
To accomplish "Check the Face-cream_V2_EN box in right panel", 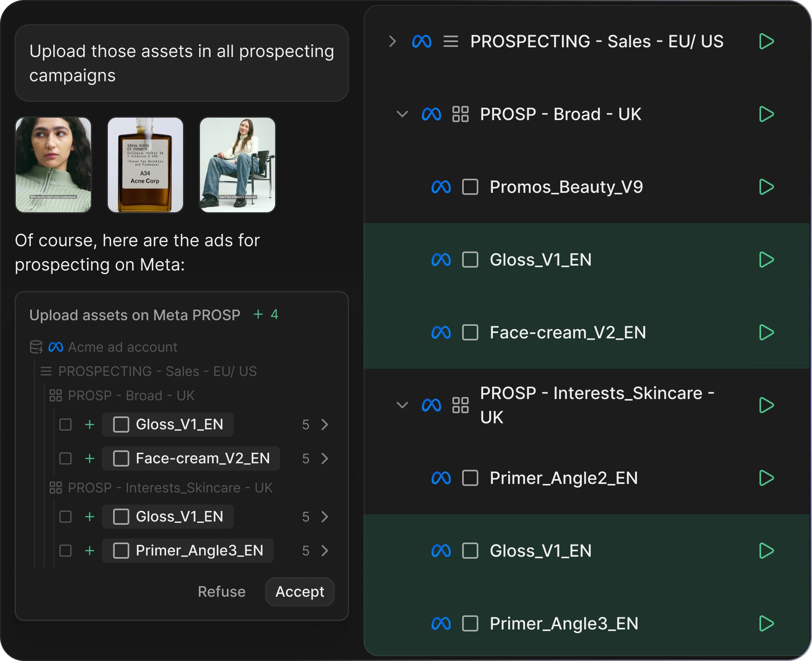I will [x=470, y=332].
